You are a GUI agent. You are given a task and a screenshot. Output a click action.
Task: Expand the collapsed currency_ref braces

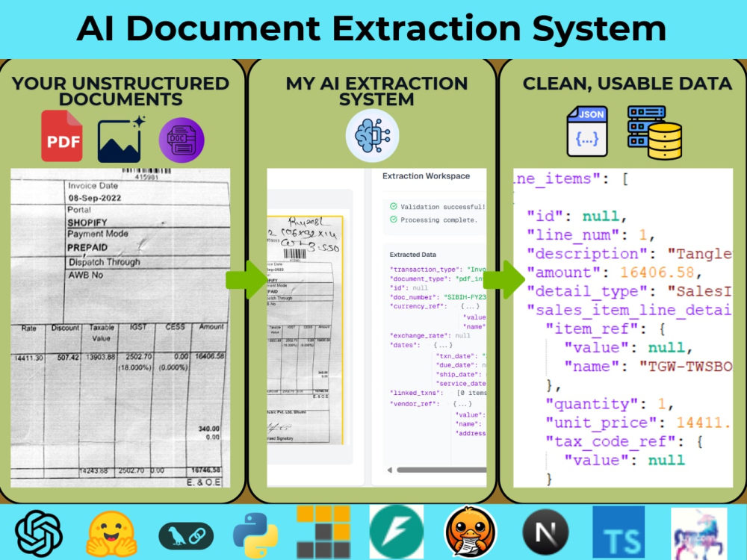(x=470, y=306)
